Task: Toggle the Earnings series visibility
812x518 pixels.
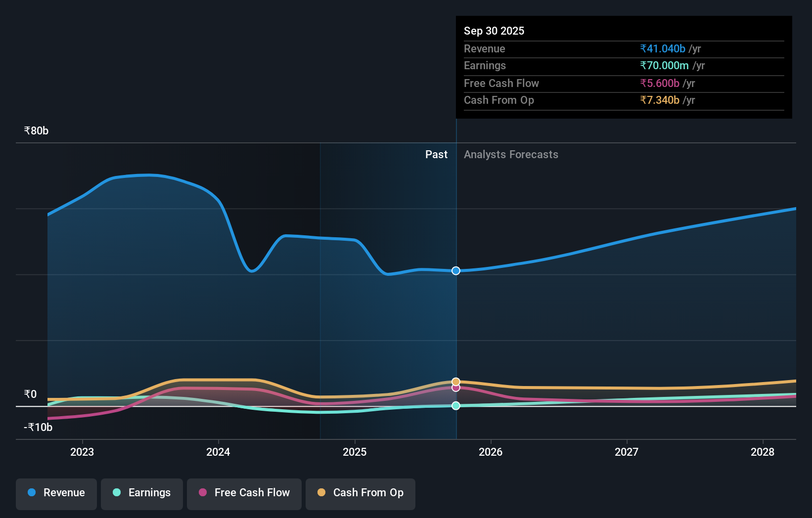Action: (x=142, y=493)
